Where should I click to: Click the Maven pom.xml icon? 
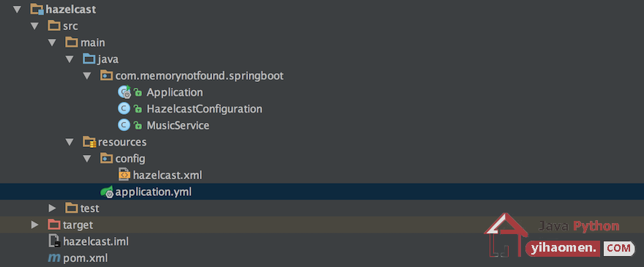(54, 258)
